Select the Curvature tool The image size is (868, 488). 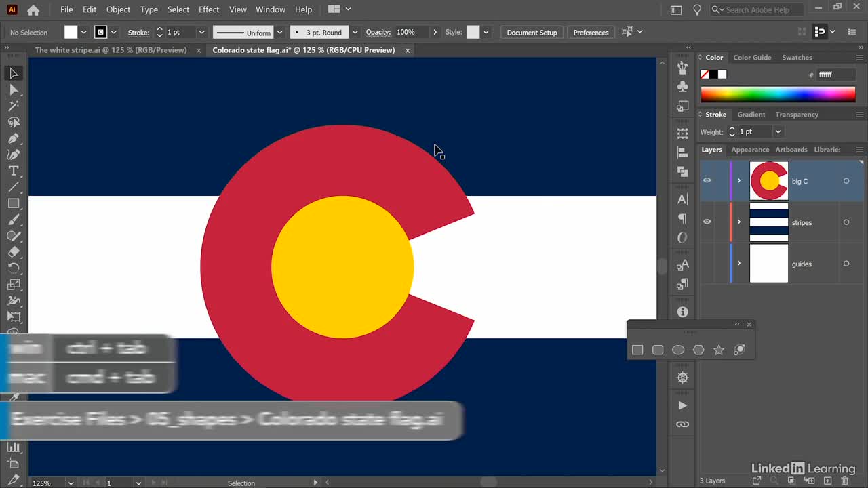click(14, 155)
